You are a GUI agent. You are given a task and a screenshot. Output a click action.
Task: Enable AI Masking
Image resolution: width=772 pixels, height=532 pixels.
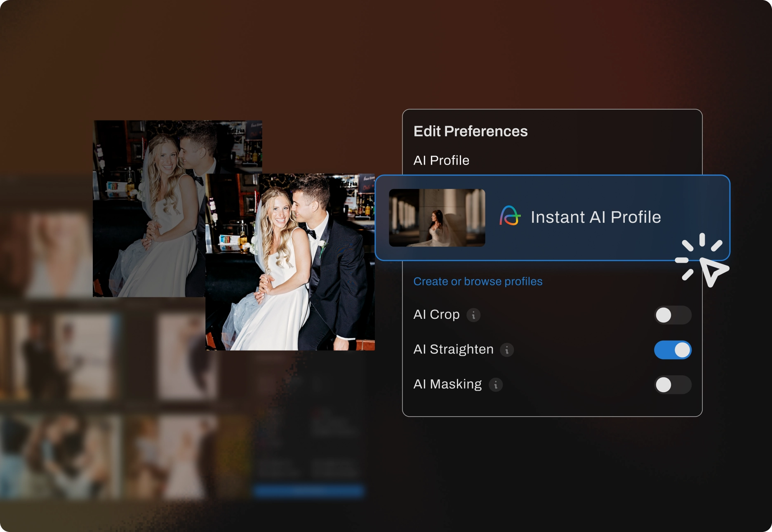click(673, 385)
